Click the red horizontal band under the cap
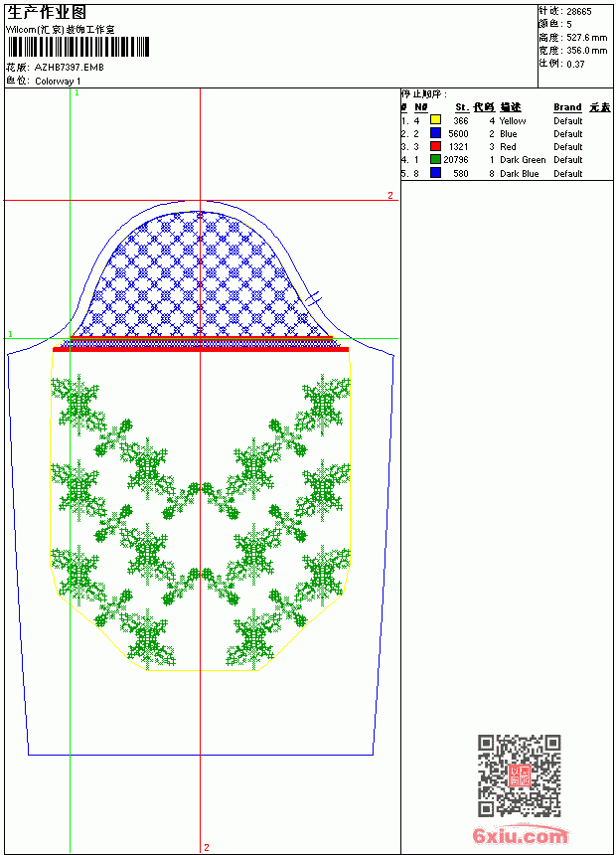This screenshot has width=616, height=855. tap(201, 349)
